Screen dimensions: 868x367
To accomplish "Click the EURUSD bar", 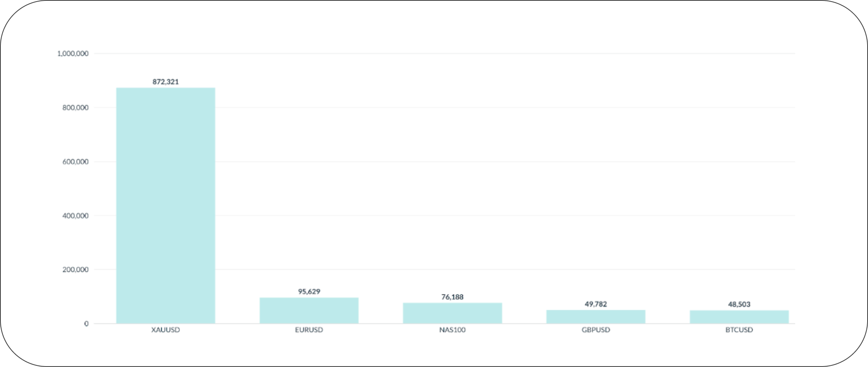I will pos(309,311).
